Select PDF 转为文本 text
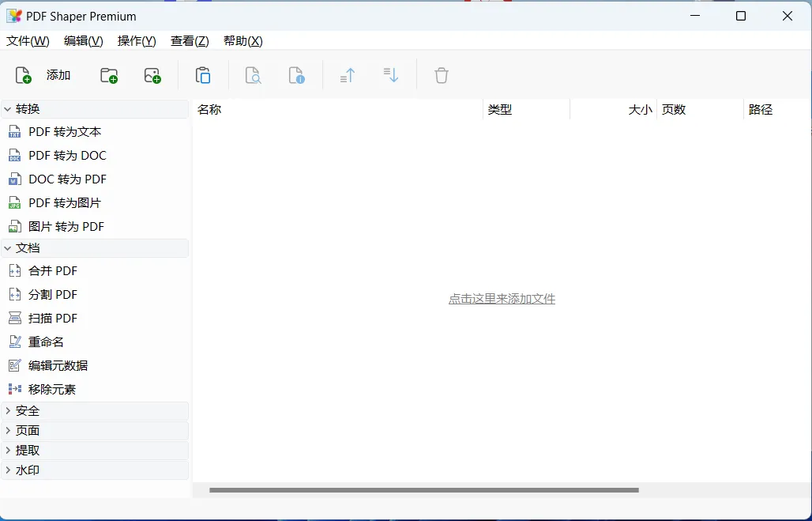Image resolution: width=812 pixels, height=521 pixels. coord(65,132)
